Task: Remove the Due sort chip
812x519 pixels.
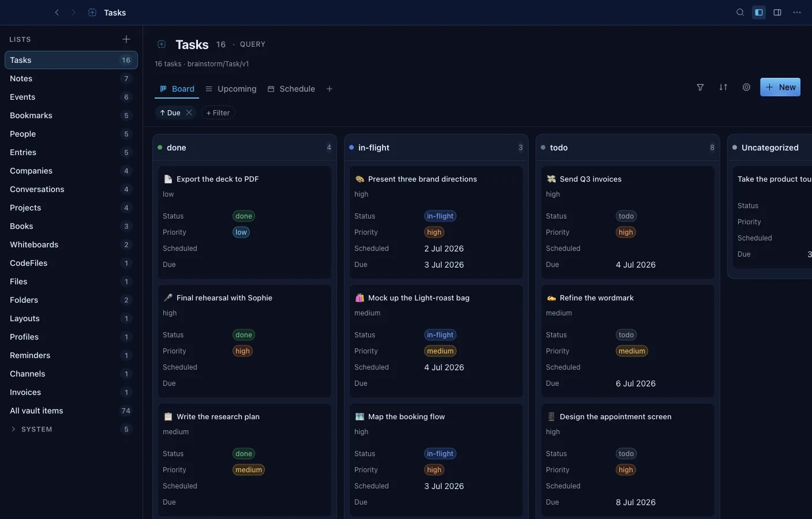Action: tap(189, 112)
